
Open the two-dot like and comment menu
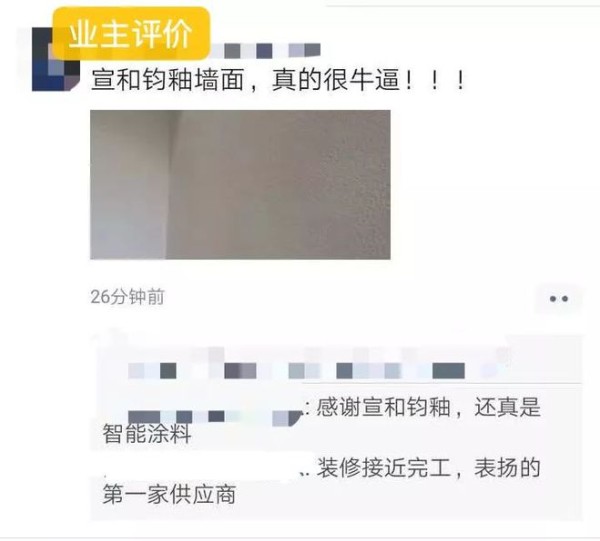point(559,299)
